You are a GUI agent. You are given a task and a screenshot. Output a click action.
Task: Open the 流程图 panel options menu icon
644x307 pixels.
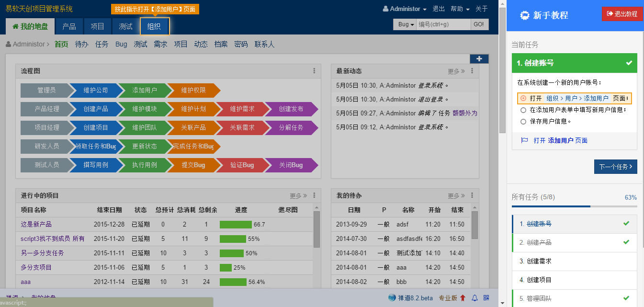314,71
